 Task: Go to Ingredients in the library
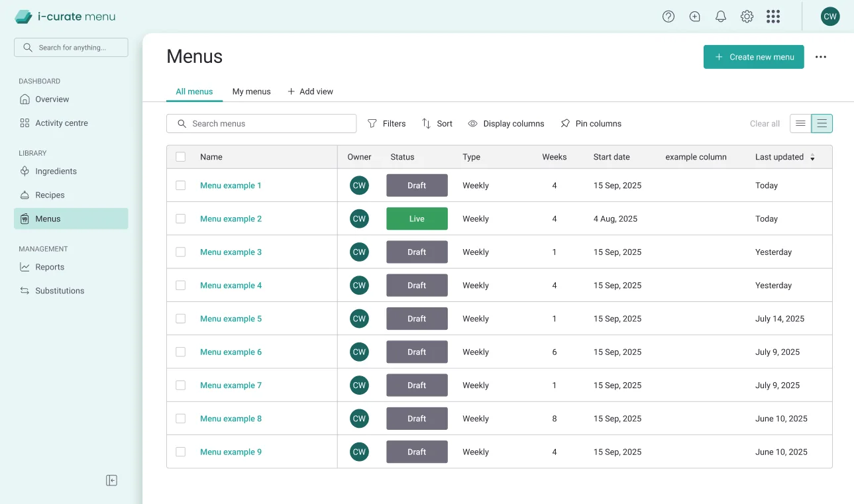pos(71,171)
